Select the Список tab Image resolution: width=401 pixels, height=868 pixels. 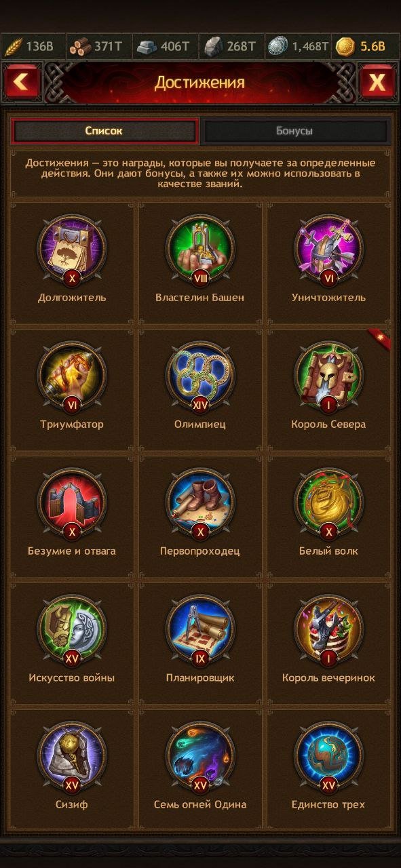pyautogui.click(x=104, y=131)
